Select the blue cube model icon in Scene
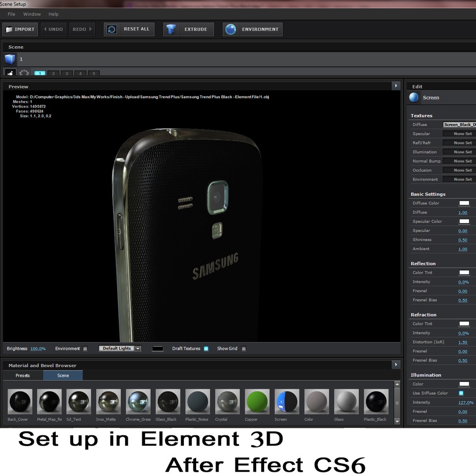 coord(10,59)
